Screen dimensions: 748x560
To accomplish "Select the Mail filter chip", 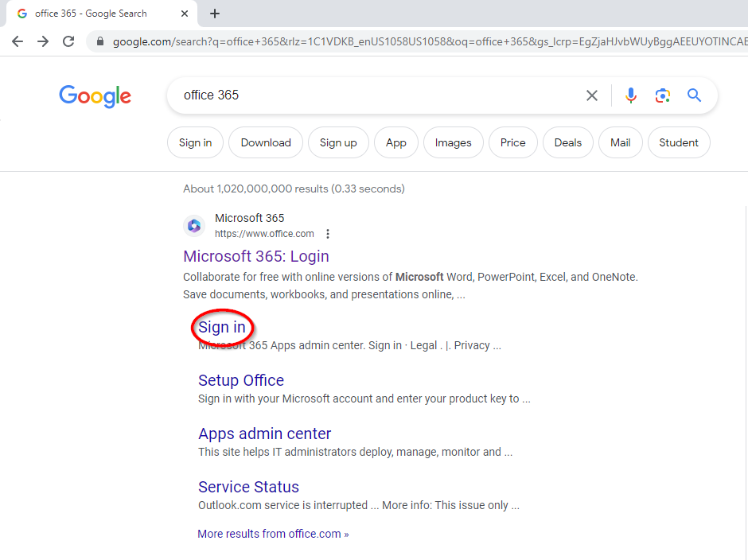I will coord(620,142).
